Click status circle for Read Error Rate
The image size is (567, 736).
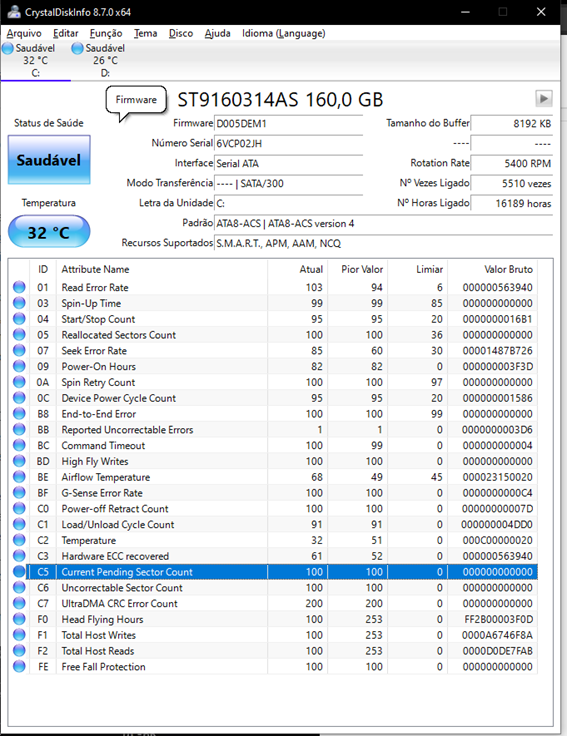click(19, 287)
